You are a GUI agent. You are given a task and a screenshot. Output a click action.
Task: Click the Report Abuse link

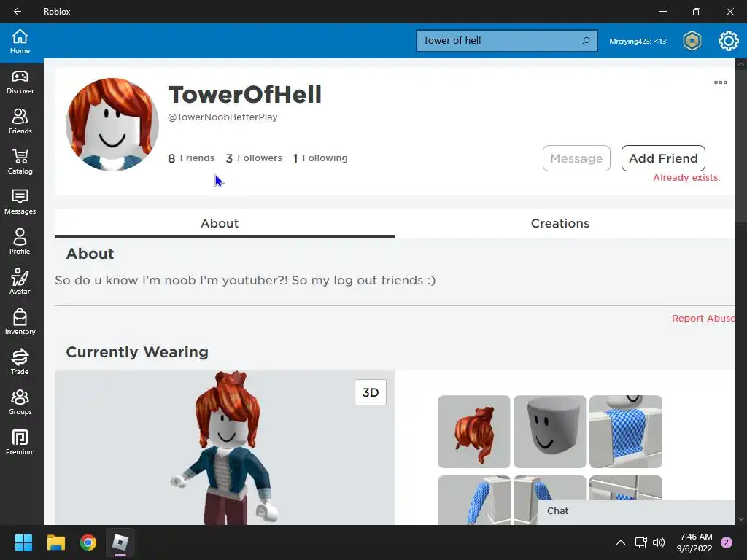point(703,318)
